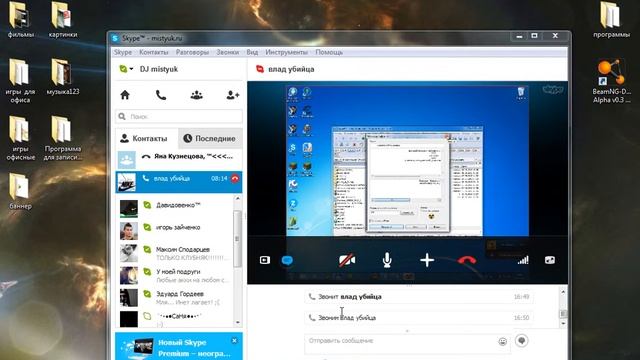Open the Программа для записи folder
640x360 pixels.
[x=62, y=138]
